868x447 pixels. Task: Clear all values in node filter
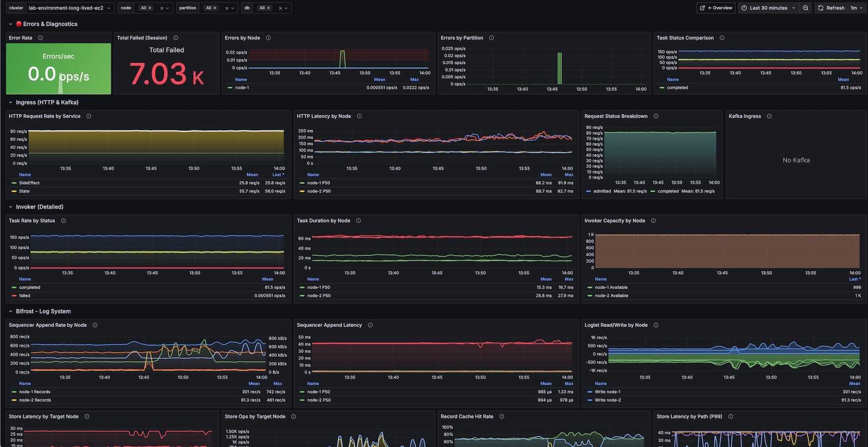(162, 8)
